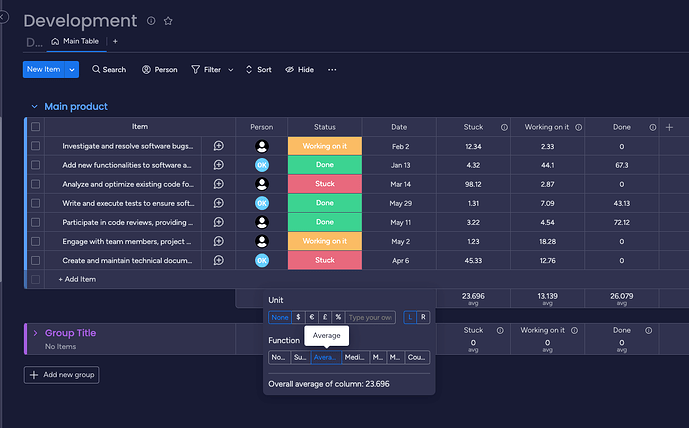
Task: Expand the Group Title group
Action: coord(36,333)
